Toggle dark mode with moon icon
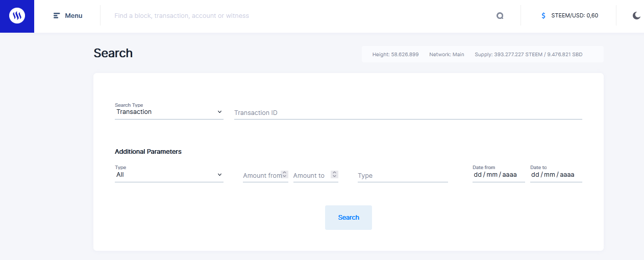 [636, 16]
